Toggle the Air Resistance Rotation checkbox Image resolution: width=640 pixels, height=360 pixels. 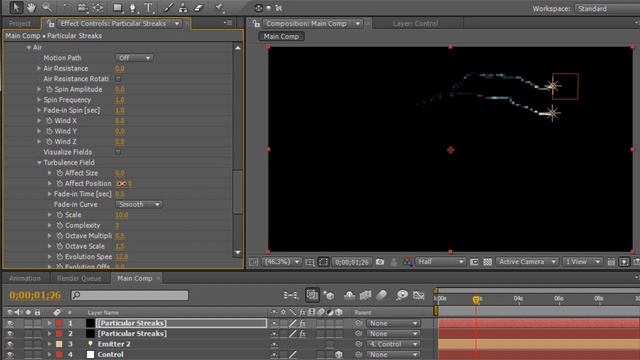118,79
